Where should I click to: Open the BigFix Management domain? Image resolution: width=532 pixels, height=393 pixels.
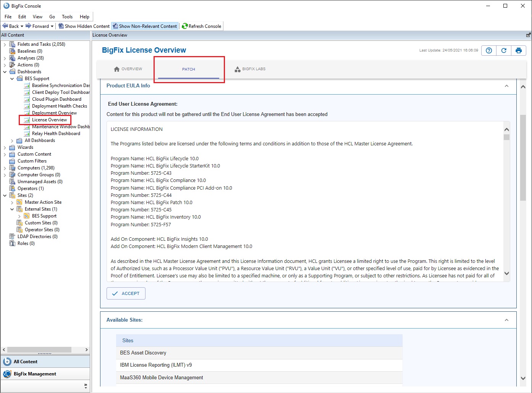pos(45,374)
